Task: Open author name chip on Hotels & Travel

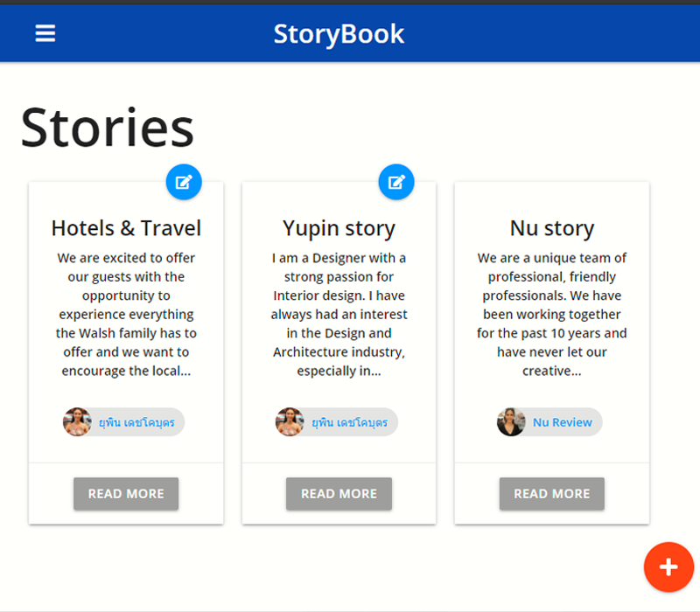Action: click(x=136, y=422)
